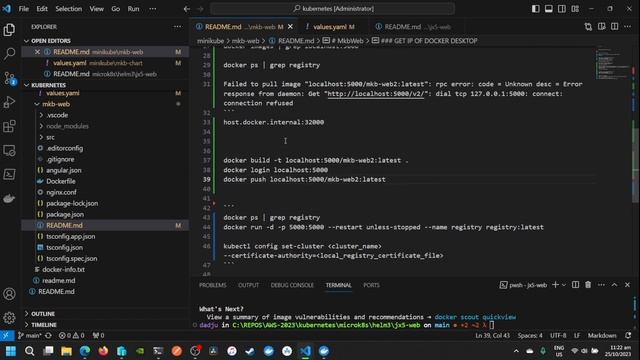Open Run and Debug view
The height and width of the screenshot is (360, 640).
point(9,102)
